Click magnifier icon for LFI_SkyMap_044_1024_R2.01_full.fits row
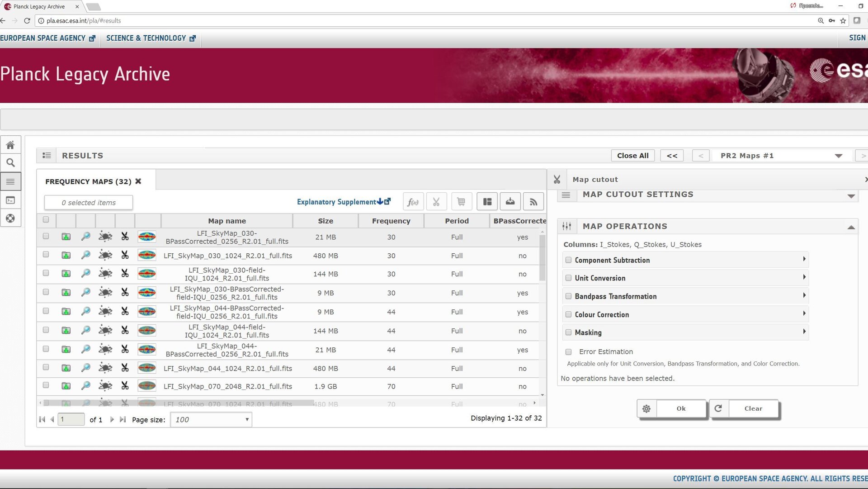868x489 pixels. pos(85,368)
